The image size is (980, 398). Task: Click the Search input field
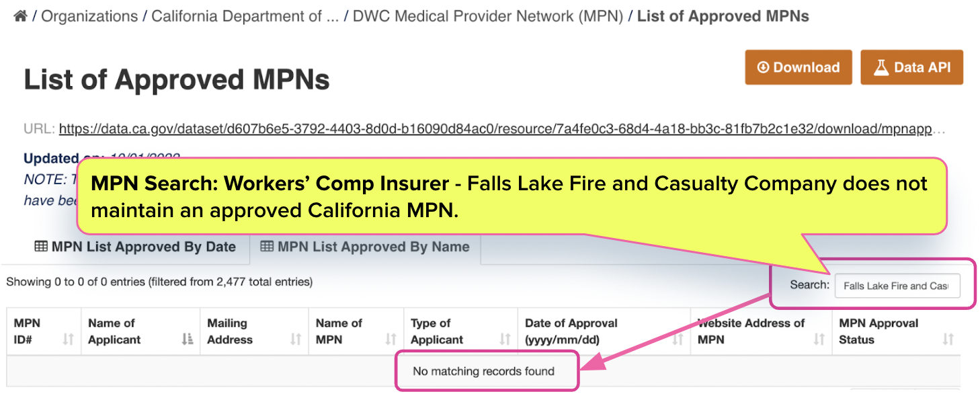point(897,285)
